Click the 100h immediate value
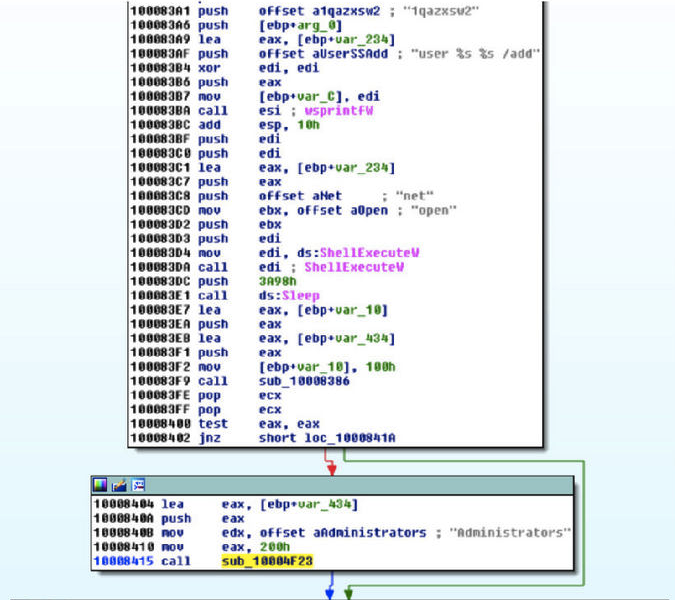Viewport: 675px width, 600px height. (381, 367)
